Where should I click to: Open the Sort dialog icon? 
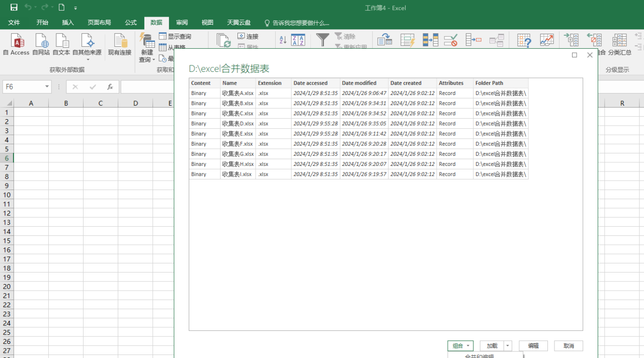(298, 40)
